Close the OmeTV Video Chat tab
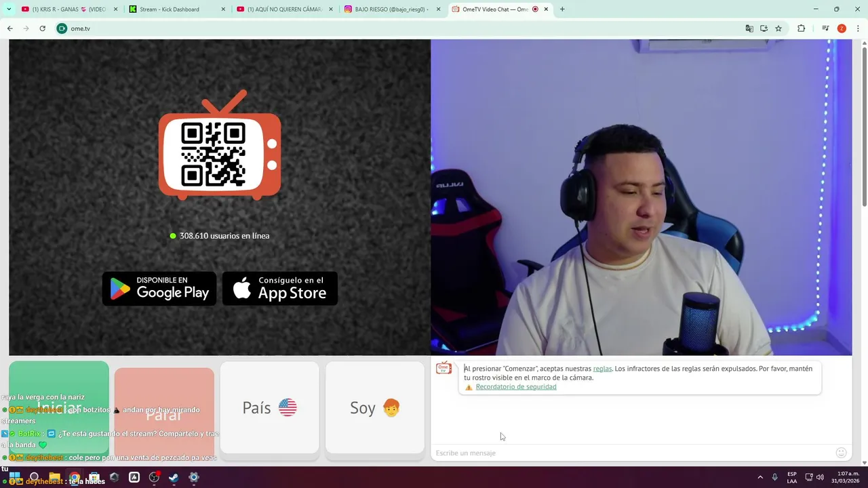Viewport: 868px width, 488px height. coord(546,9)
